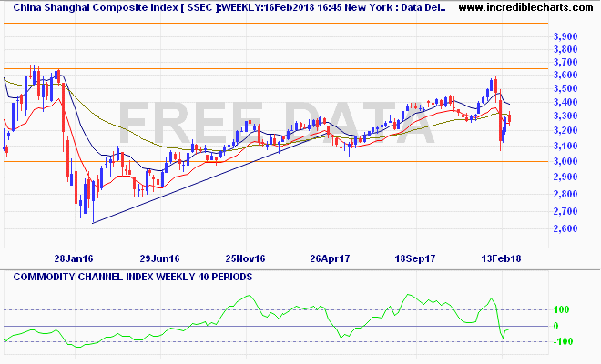Select the 2,700 price axis label
The height and width of the screenshot is (364, 601).
[565, 211]
